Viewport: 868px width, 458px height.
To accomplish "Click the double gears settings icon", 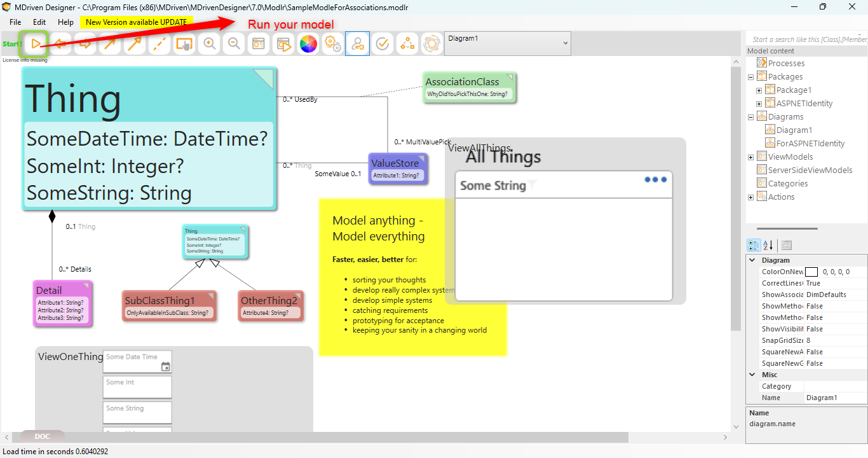I will click(333, 44).
